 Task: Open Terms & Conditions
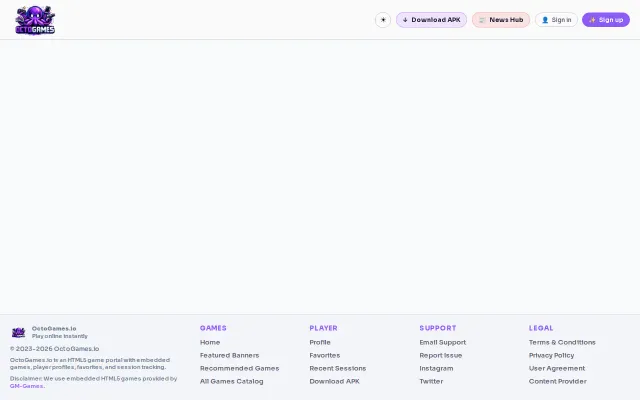pos(562,342)
